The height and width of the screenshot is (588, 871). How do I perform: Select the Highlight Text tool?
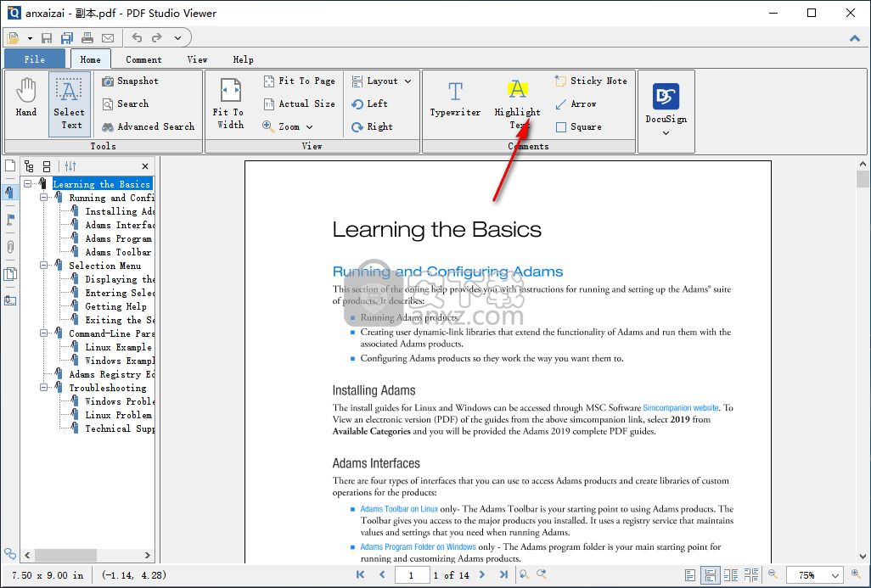tap(517, 104)
